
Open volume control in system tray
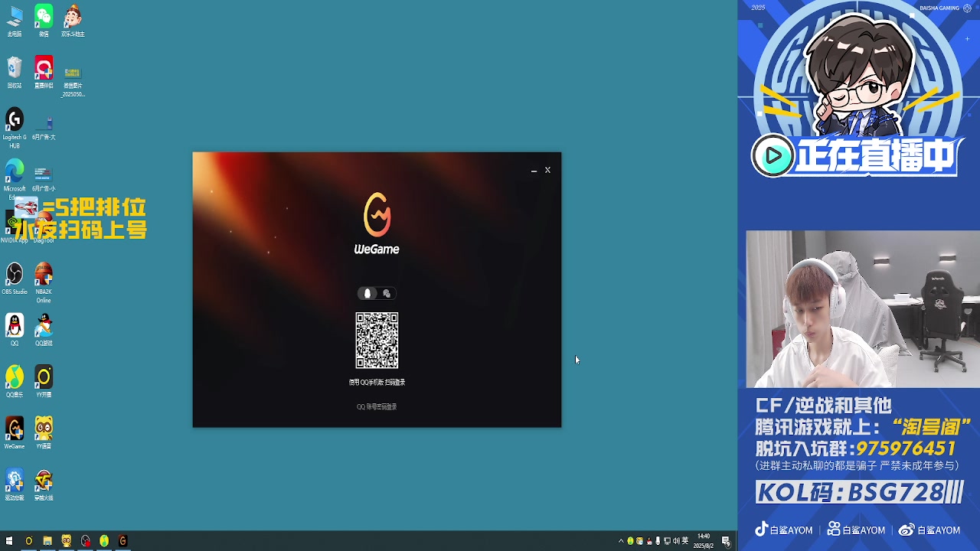click(676, 541)
